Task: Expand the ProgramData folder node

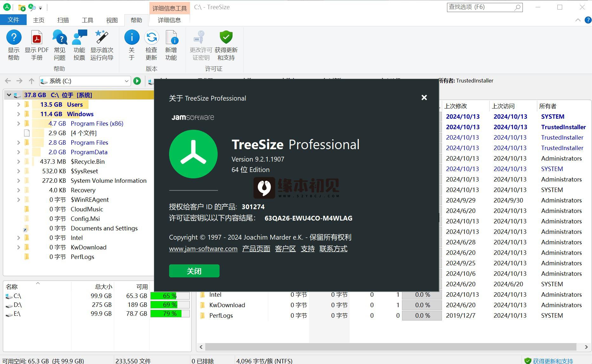Action: [x=18, y=152]
